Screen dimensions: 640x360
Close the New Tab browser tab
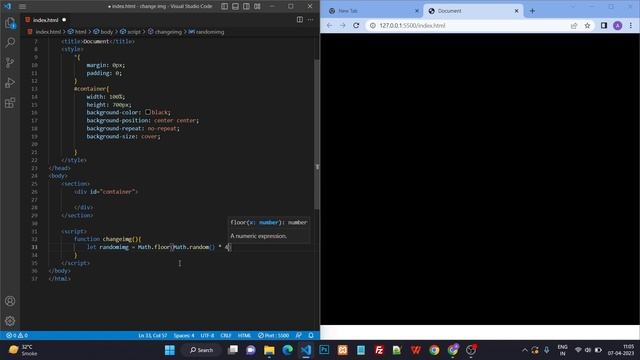tap(417, 11)
